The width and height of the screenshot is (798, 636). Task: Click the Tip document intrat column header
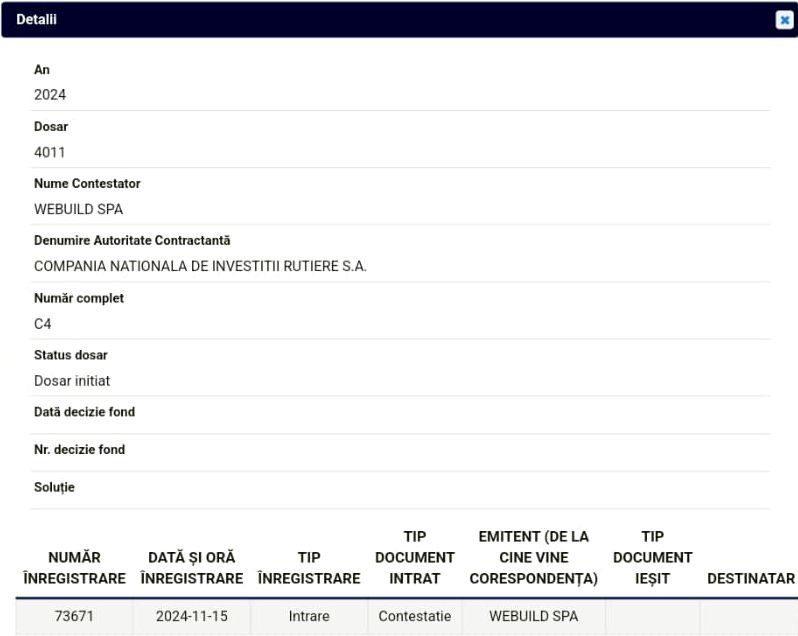pyautogui.click(x=415, y=557)
